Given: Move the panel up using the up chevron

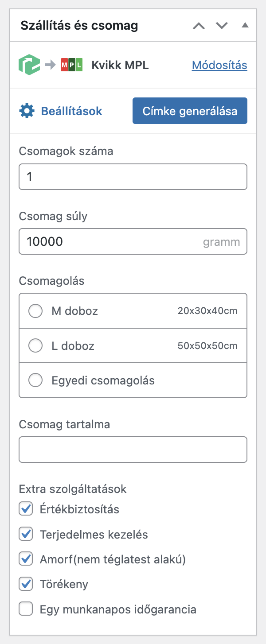Looking at the screenshot, I should pyautogui.click(x=199, y=25).
